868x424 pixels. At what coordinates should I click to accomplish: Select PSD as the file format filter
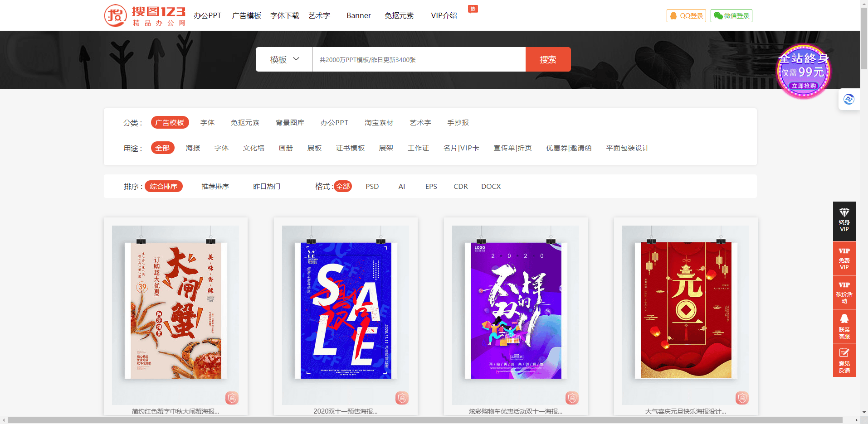click(x=372, y=186)
